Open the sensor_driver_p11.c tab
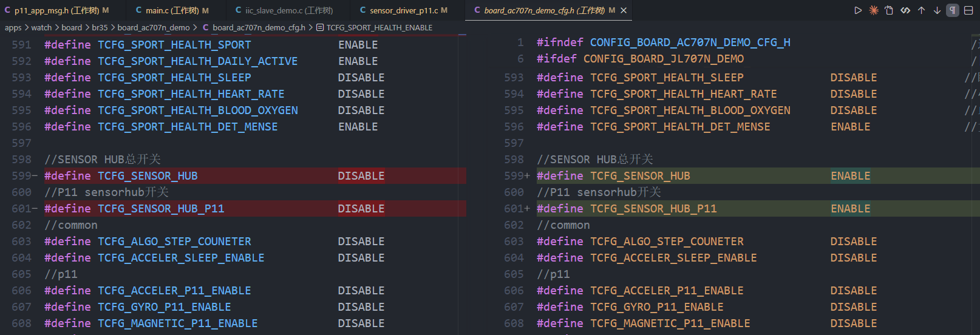Screen dimensions: 980x335 click(408, 10)
